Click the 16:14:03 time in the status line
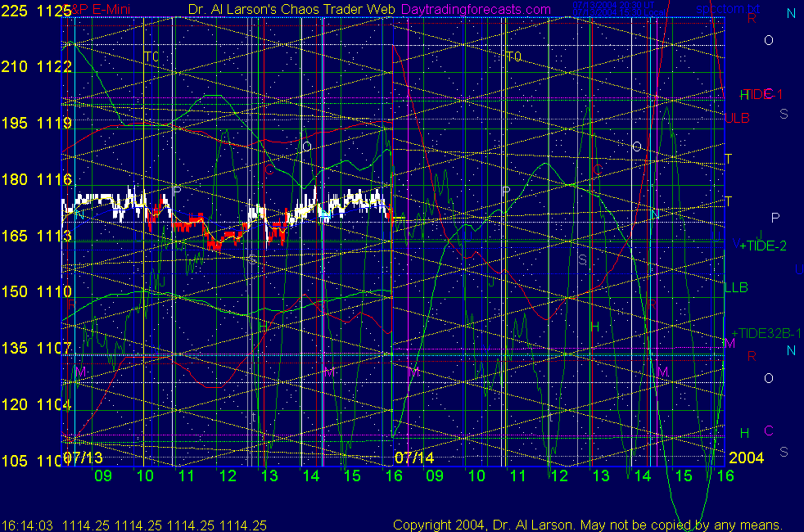Image resolution: width=804 pixels, height=532 pixels. pyautogui.click(x=27, y=525)
